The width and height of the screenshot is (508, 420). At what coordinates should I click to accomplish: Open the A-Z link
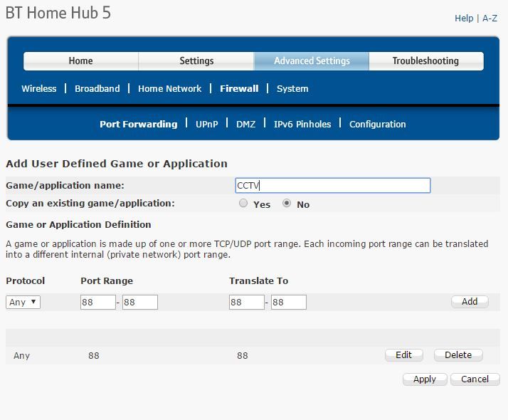pos(490,18)
